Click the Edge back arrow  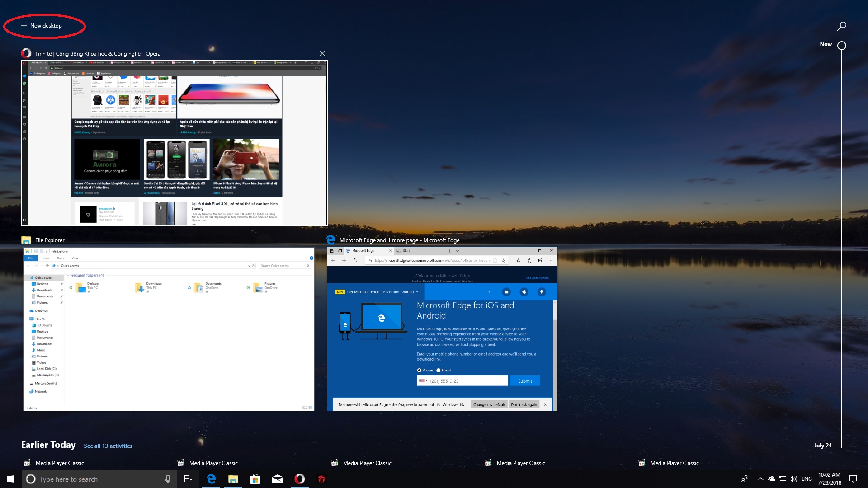coord(333,260)
